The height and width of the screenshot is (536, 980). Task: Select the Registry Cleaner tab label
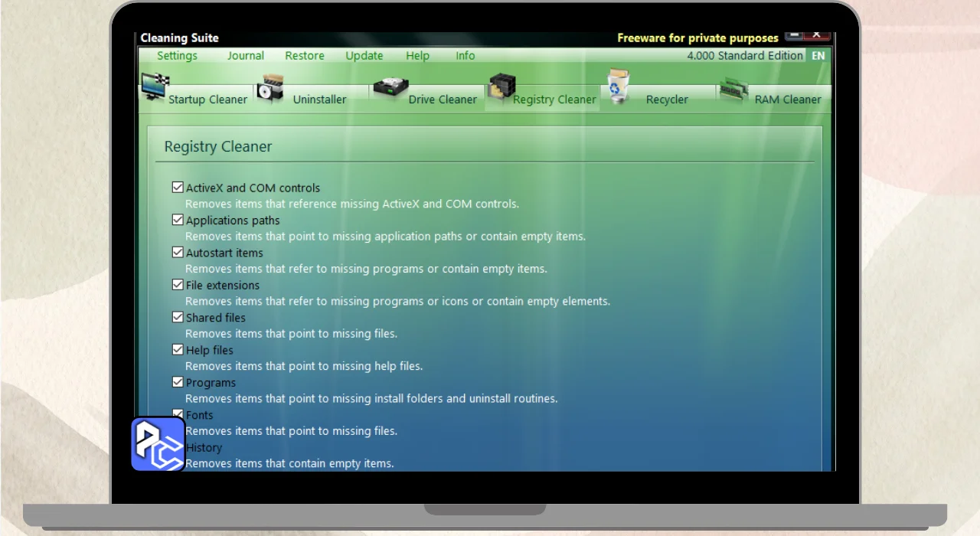pyautogui.click(x=554, y=100)
